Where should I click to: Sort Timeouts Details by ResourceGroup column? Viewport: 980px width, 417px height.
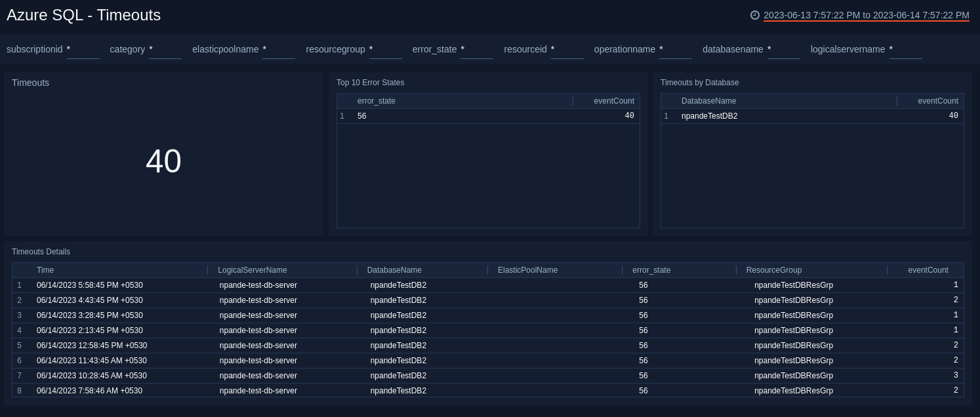(x=774, y=270)
